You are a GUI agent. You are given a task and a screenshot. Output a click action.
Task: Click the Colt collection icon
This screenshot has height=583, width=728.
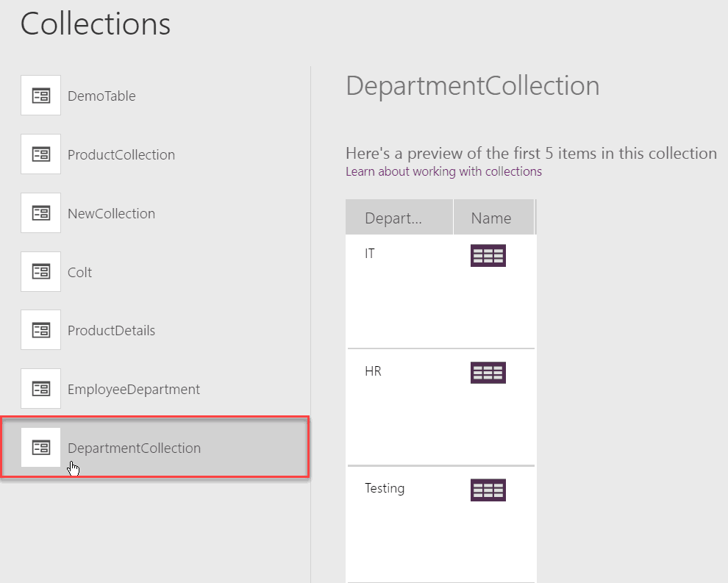40,271
